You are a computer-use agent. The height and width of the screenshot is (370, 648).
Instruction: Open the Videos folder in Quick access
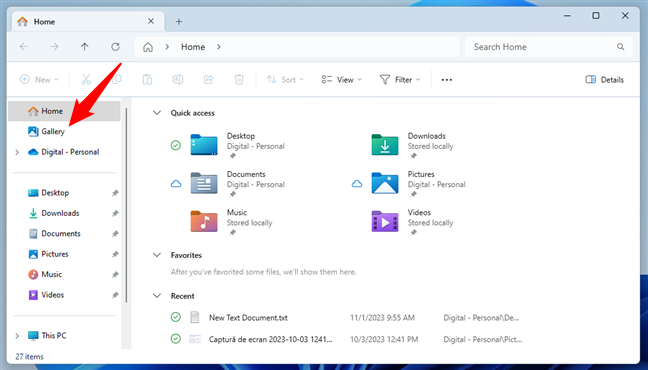tap(412, 221)
